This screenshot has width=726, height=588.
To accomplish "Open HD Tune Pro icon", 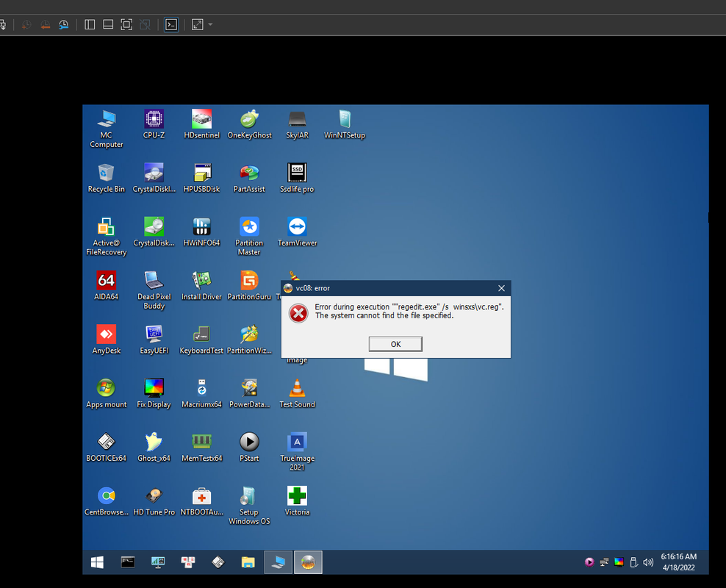I will click(154, 501).
